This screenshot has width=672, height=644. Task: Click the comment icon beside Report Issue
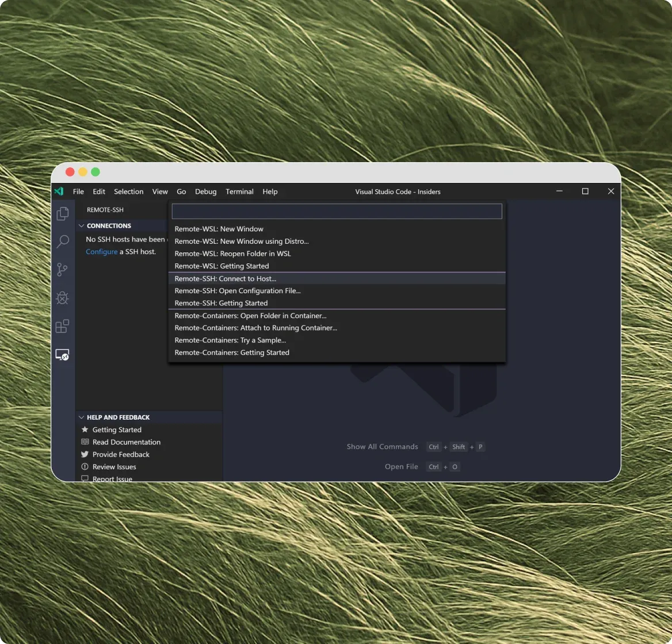coord(85,478)
